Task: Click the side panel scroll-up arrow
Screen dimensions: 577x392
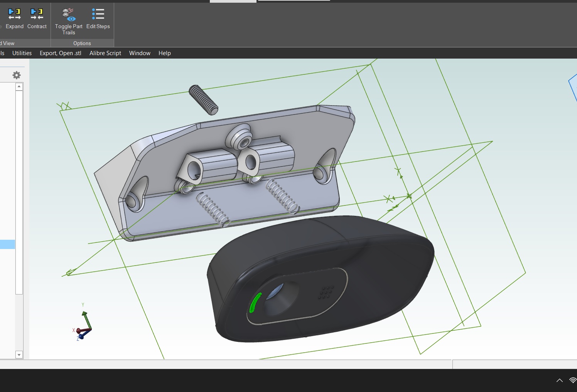Action: click(x=19, y=87)
